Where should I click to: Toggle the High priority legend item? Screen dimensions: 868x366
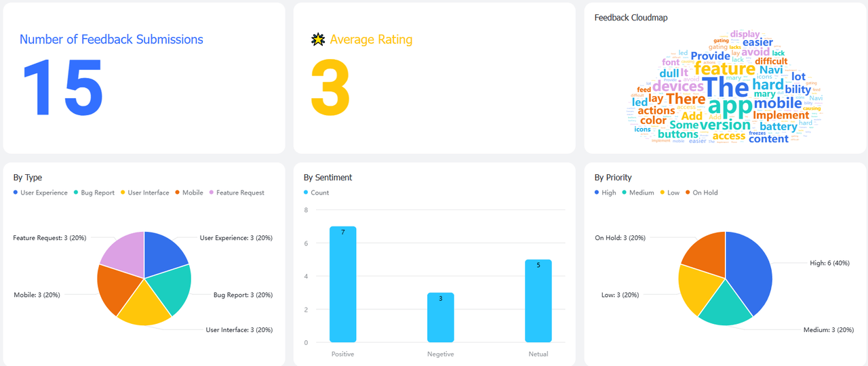605,192
